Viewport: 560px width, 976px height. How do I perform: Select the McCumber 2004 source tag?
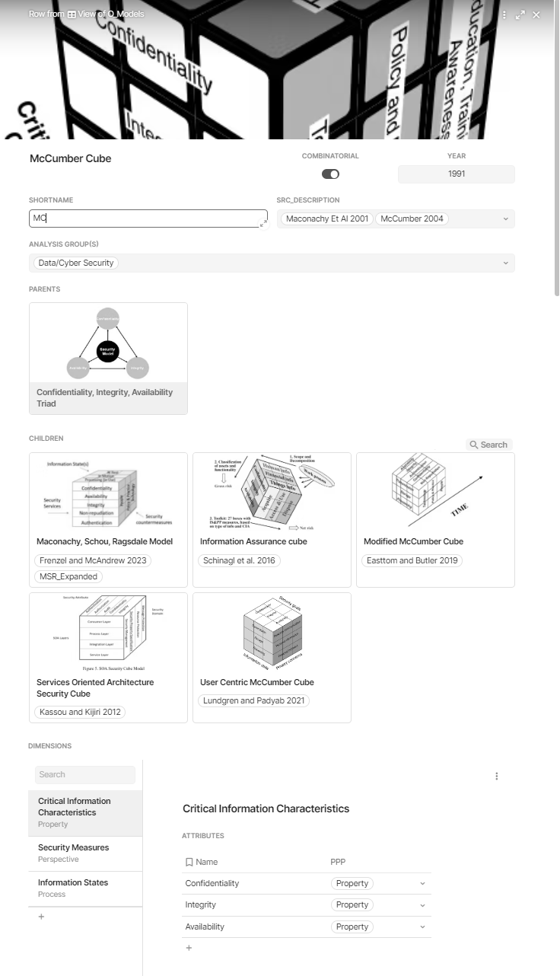[412, 219]
